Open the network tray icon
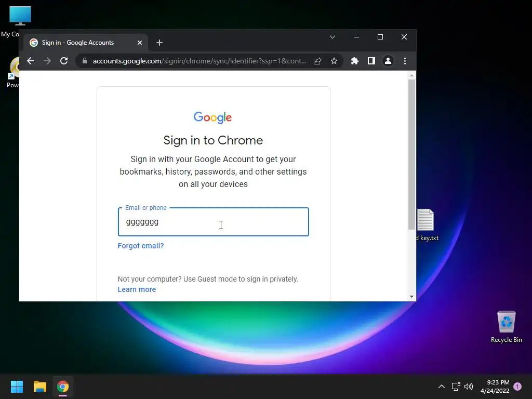532x399 pixels. click(x=456, y=387)
